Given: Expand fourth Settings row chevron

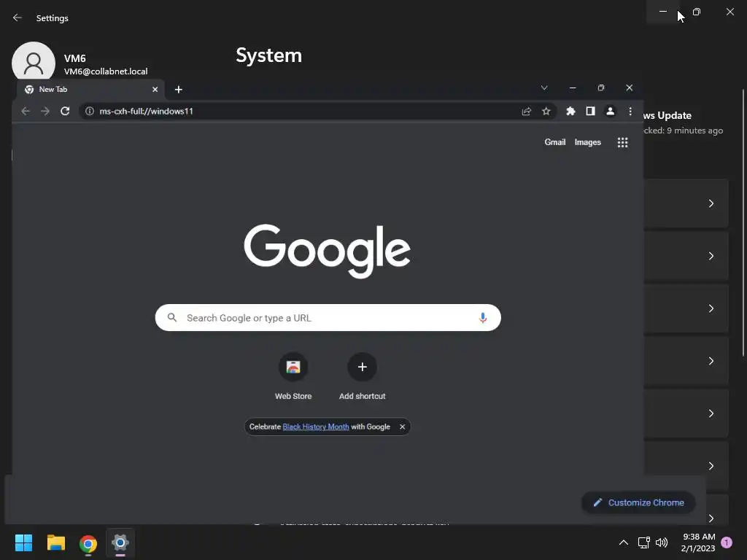Looking at the screenshot, I should coord(711,361).
